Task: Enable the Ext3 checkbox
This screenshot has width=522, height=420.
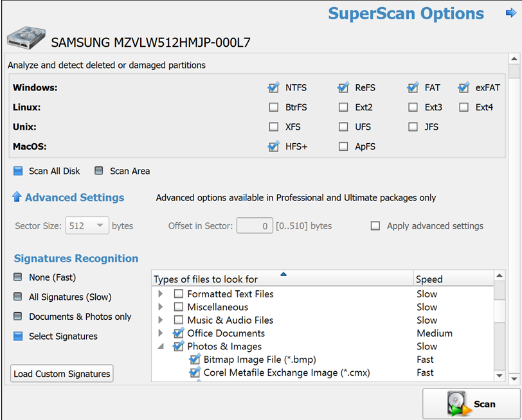Action: 413,107
